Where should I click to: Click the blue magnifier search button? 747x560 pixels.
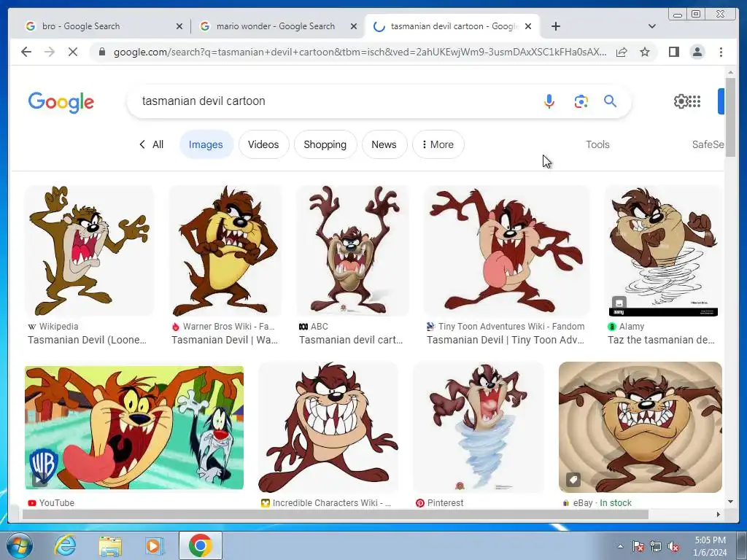click(611, 101)
